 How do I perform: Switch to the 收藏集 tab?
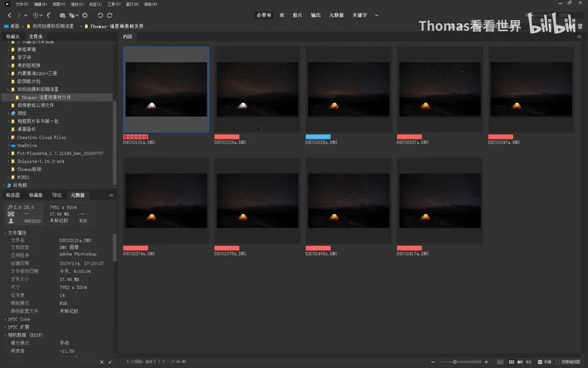tap(36, 195)
